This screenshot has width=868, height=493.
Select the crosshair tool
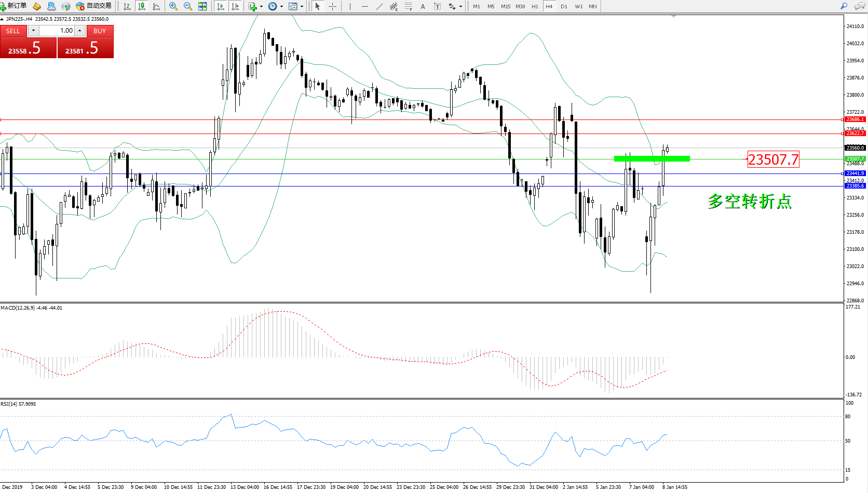coord(333,6)
